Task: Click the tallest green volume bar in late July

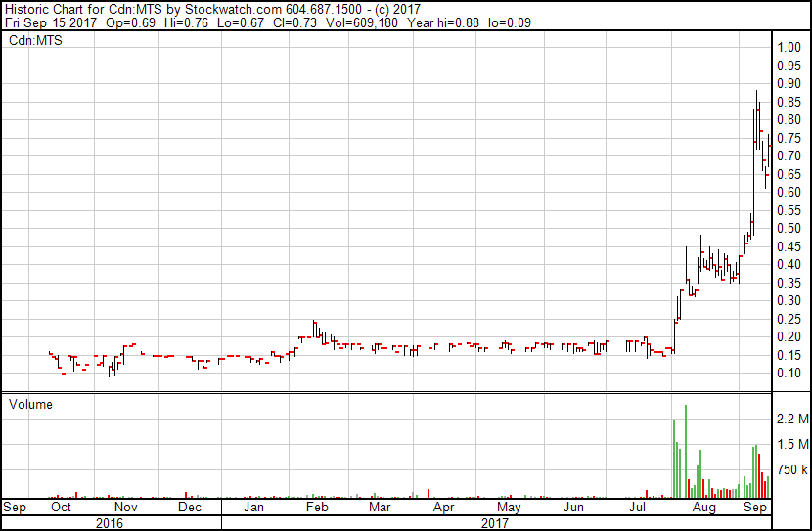Action: coord(686,451)
